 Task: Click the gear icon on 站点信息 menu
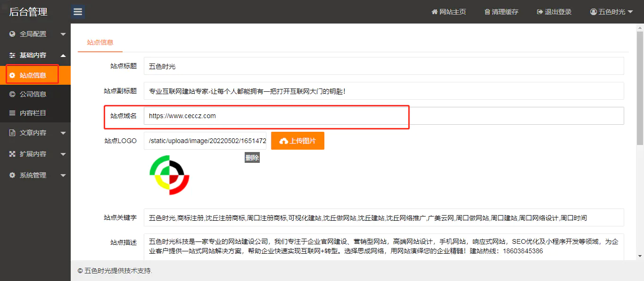tap(12, 74)
